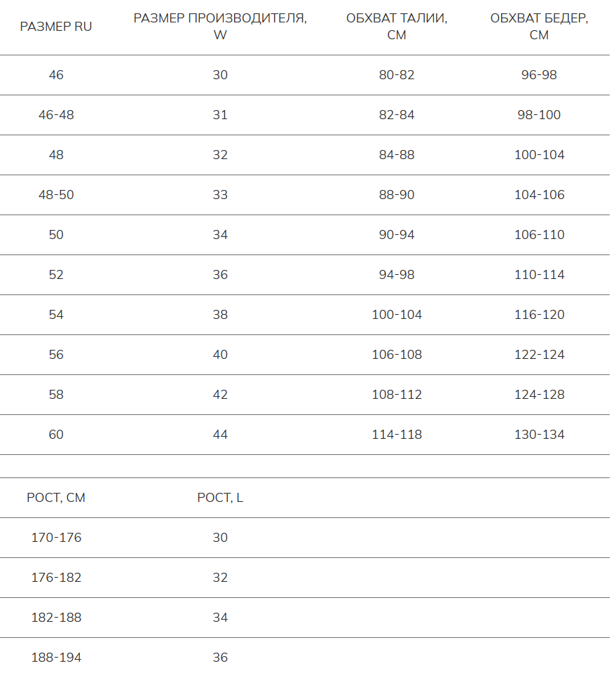Click the РОСТ, L header
The width and height of the screenshot is (616, 680).
tap(220, 498)
